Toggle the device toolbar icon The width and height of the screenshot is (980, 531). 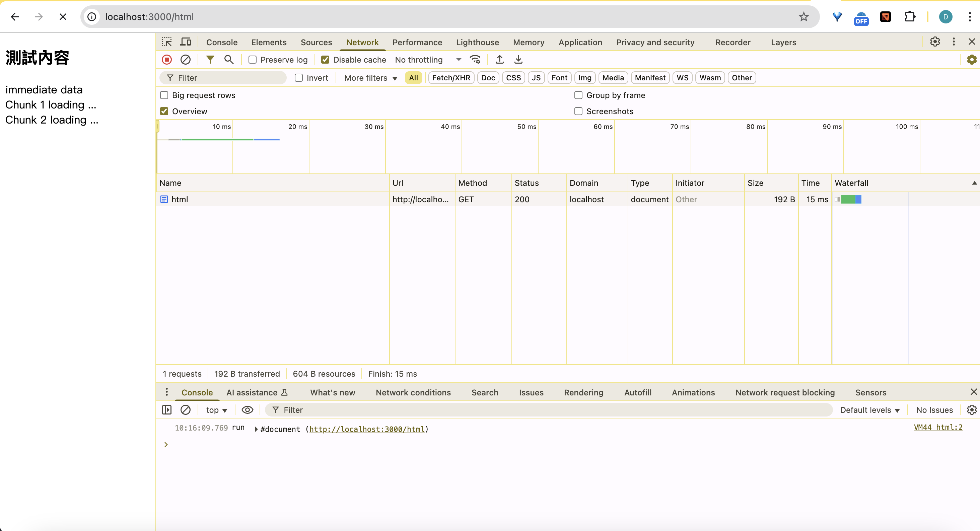(x=186, y=42)
